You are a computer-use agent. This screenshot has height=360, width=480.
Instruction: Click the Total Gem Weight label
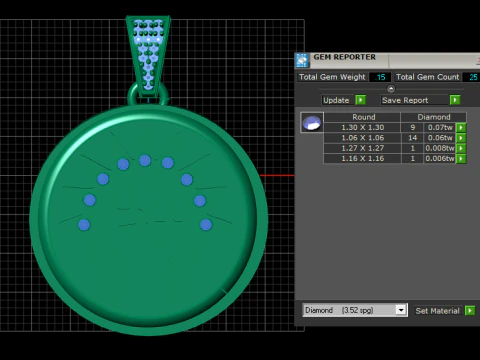click(x=332, y=77)
